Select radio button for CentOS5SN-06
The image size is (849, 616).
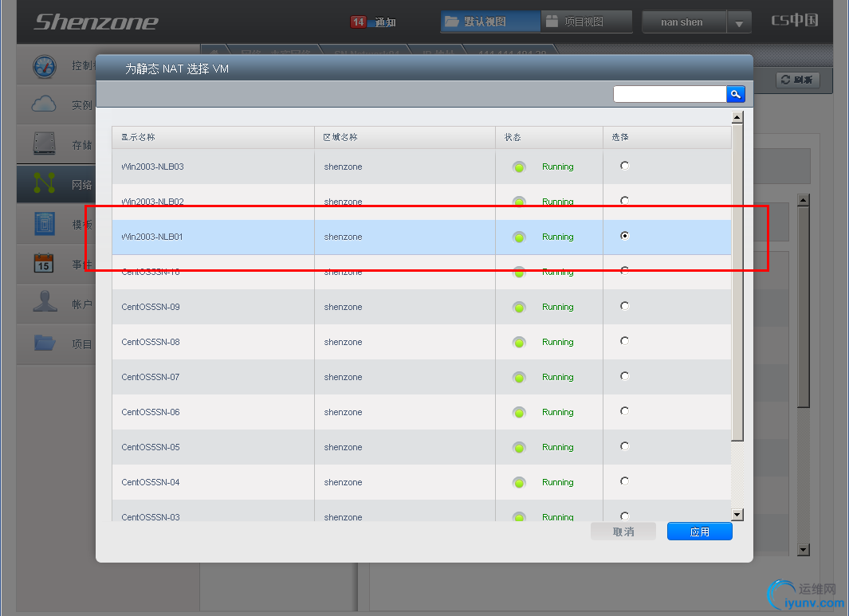coord(625,411)
